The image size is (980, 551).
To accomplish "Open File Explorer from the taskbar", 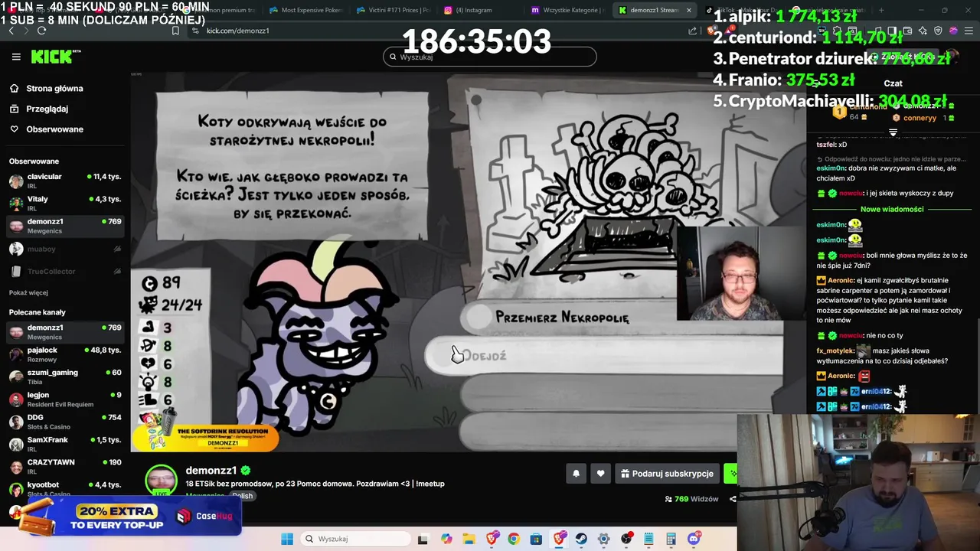I will click(x=469, y=539).
